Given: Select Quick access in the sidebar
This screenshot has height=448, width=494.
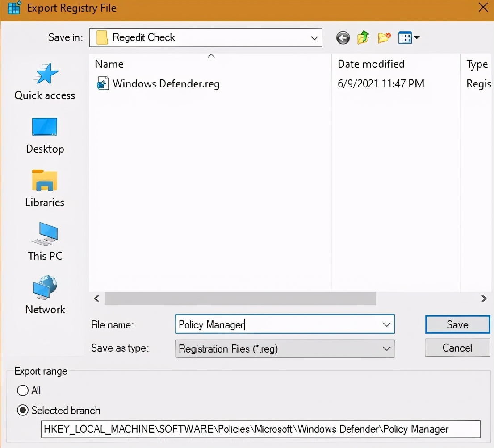Looking at the screenshot, I should coord(45,83).
